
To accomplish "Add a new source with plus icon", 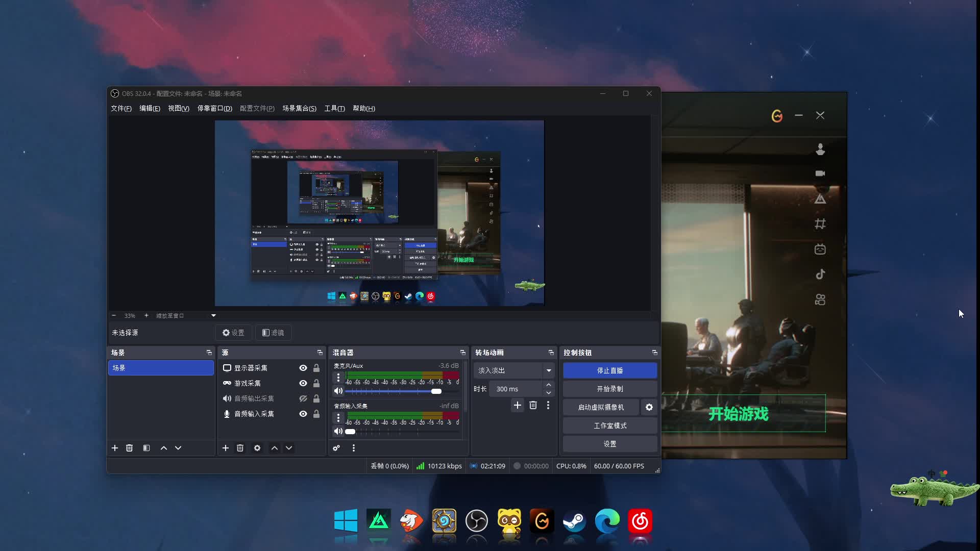I will (226, 448).
